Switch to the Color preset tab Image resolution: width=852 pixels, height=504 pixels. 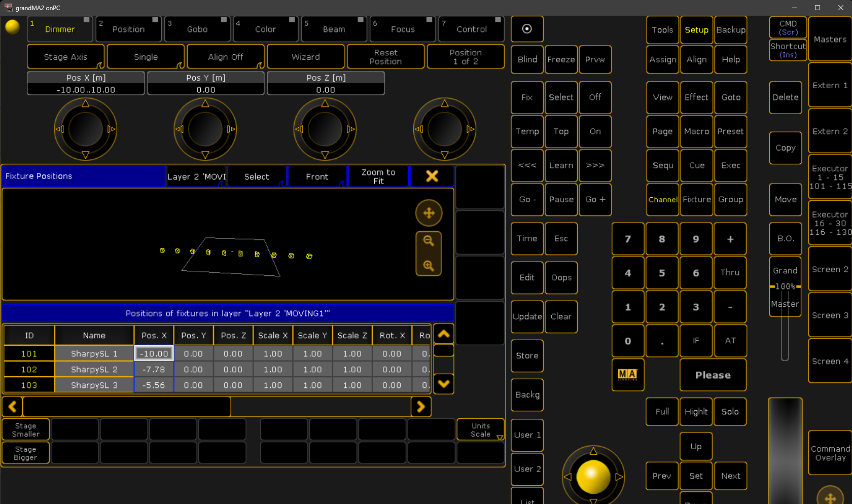point(266,29)
